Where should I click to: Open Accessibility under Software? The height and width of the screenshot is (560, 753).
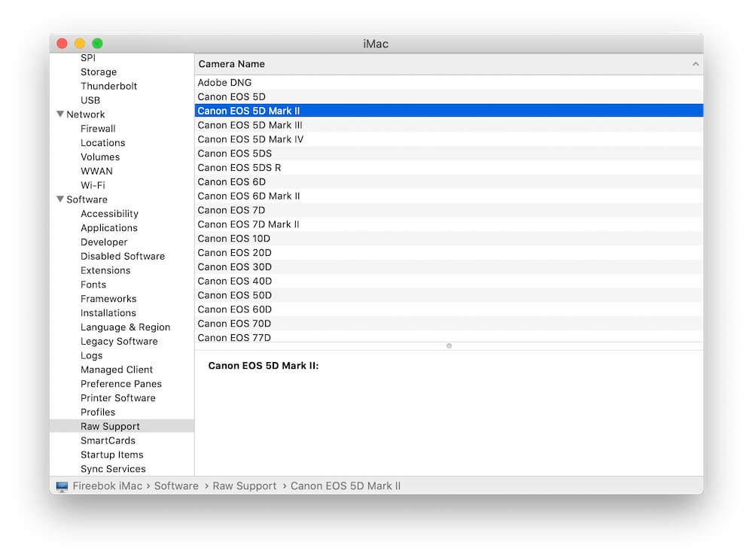[x=109, y=214]
